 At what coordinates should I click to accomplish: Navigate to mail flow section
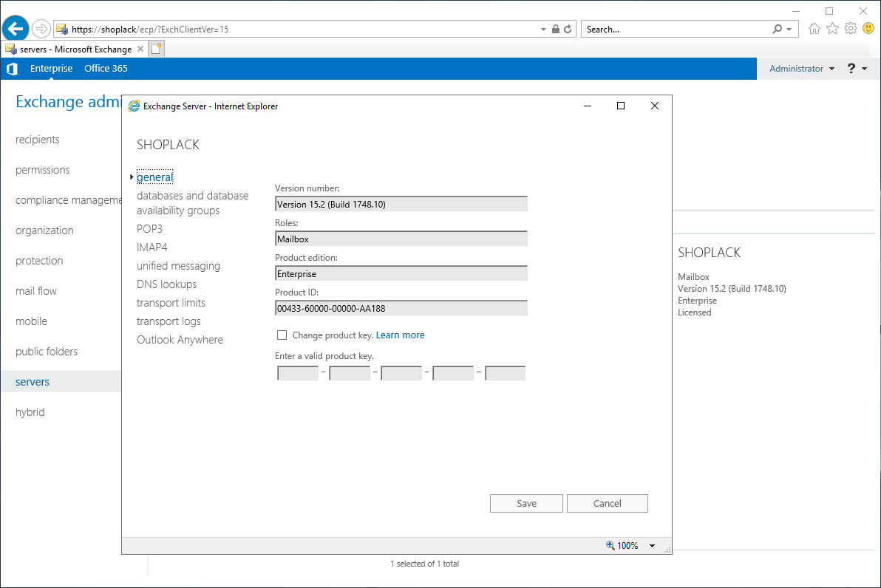pyautogui.click(x=36, y=291)
